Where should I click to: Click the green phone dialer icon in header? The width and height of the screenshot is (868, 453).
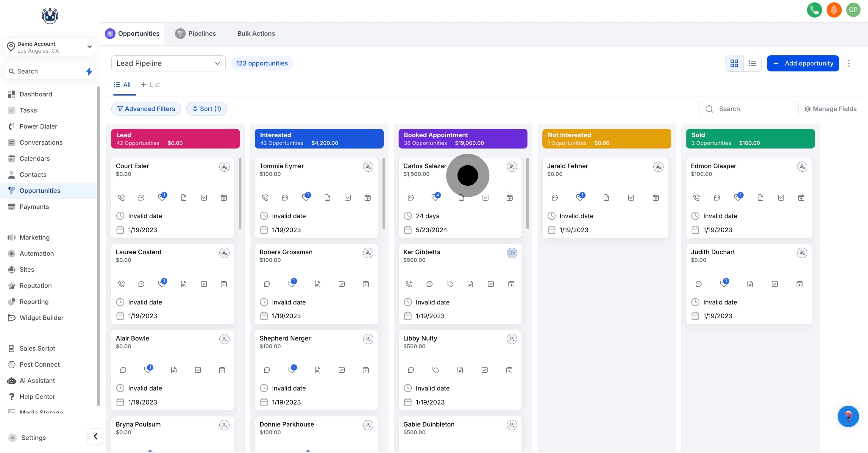tap(814, 10)
